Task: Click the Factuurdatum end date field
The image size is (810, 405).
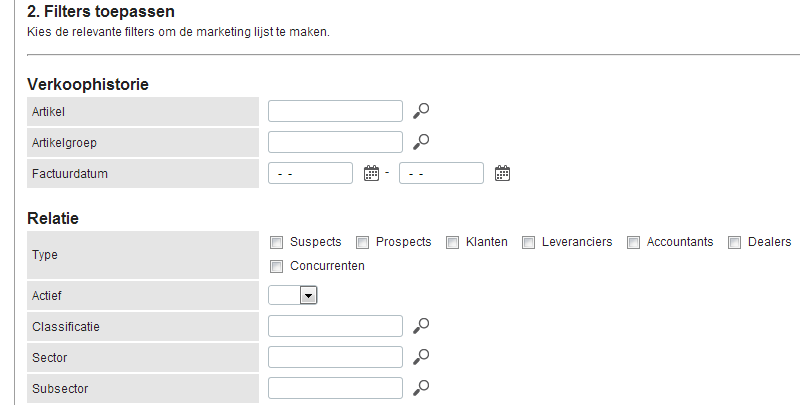Action: 441,173
